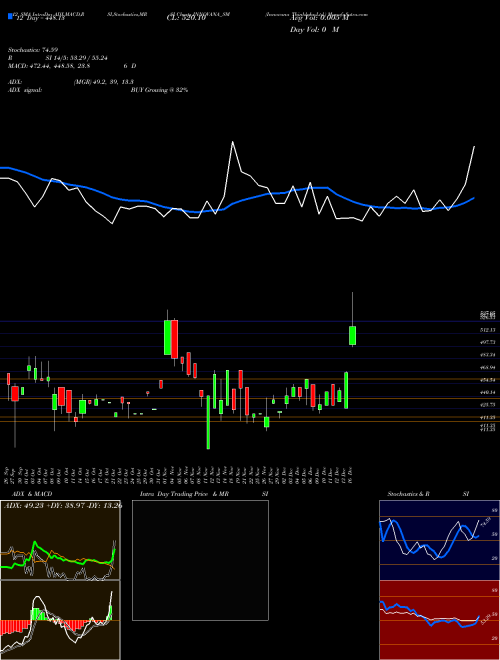Click the 'ADX signal:' label

tap(25, 90)
